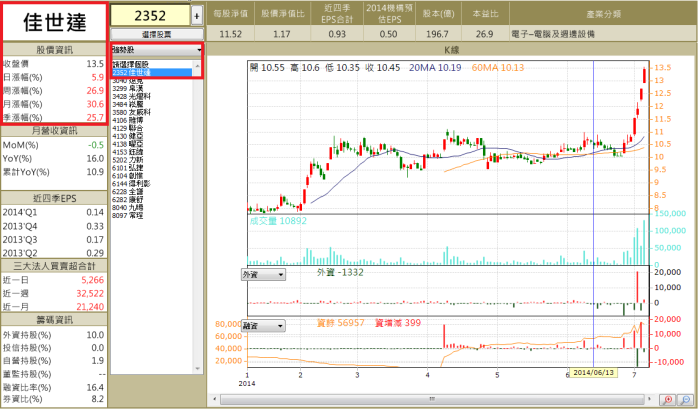Click the 成交量 10892 volume label
The width and height of the screenshot is (700, 411).
coord(278,221)
